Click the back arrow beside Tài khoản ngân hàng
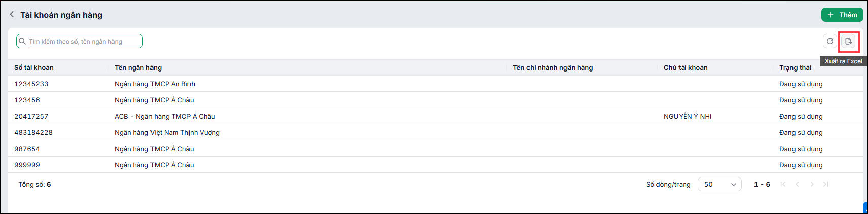The image size is (868, 214). click(12, 15)
